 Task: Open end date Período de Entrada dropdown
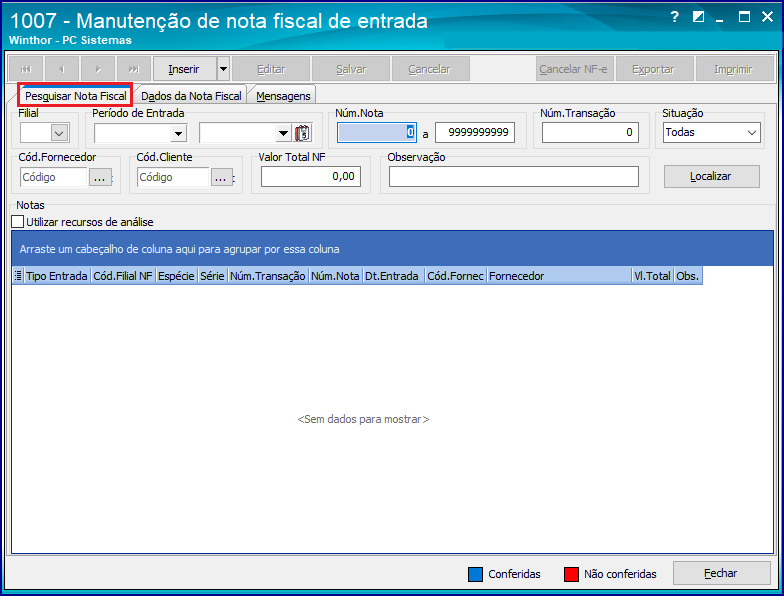284,133
